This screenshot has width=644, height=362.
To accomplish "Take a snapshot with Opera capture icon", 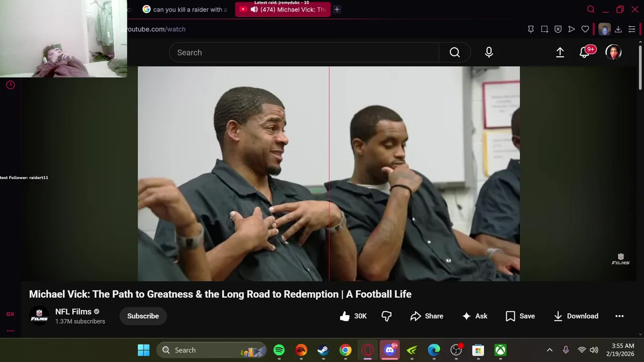I will [x=544, y=29].
